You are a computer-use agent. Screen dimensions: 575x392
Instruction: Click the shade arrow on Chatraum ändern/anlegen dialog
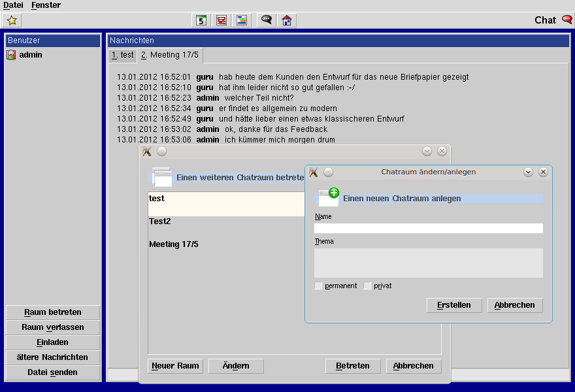[528, 172]
